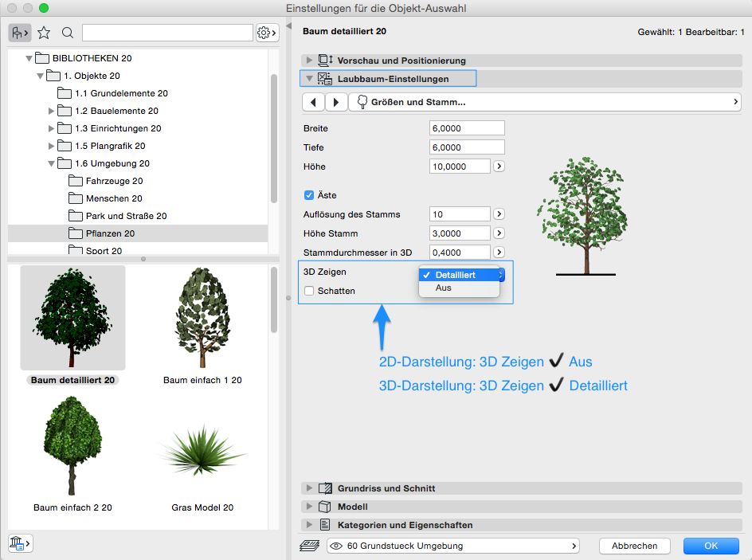The height and width of the screenshot is (560, 752).
Task: Open the gear settings menu by the search field
Action: [267, 33]
